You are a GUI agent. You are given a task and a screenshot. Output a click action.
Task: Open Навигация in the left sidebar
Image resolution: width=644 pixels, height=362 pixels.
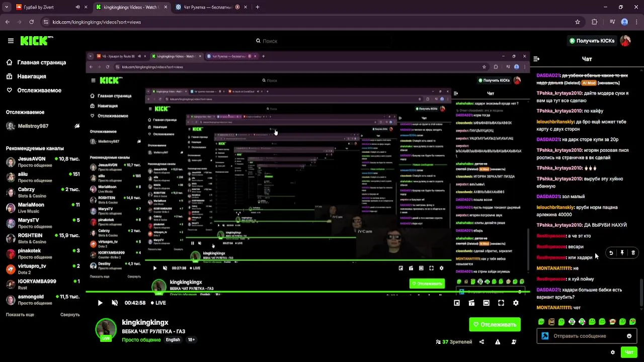point(26,76)
